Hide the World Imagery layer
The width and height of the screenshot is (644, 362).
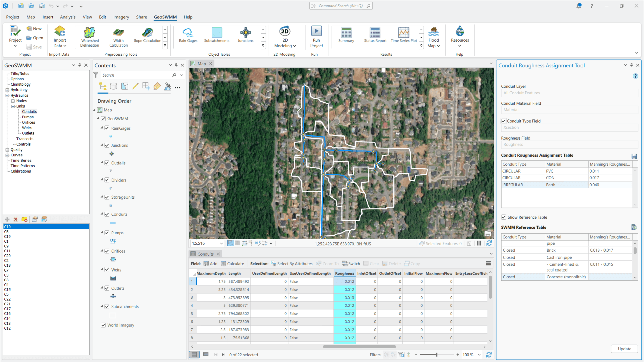[x=103, y=325]
